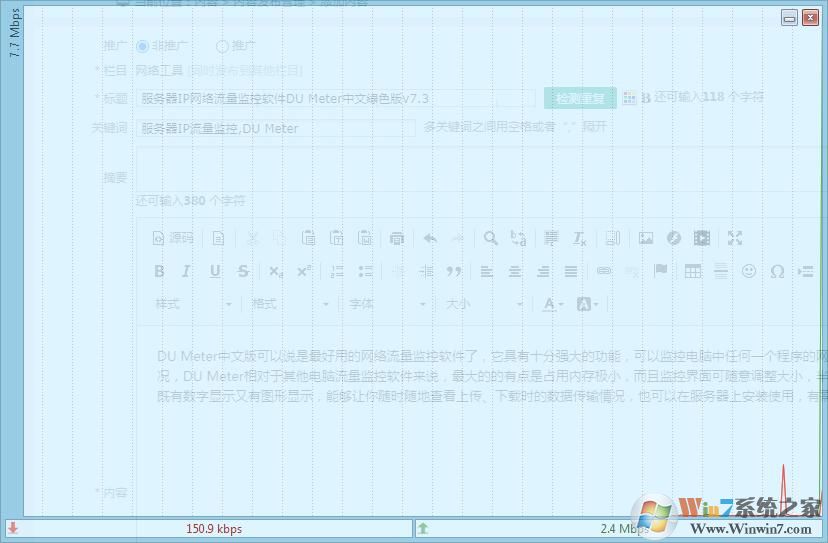
Task: Select the 非推广 radio button
Action: 143,46
